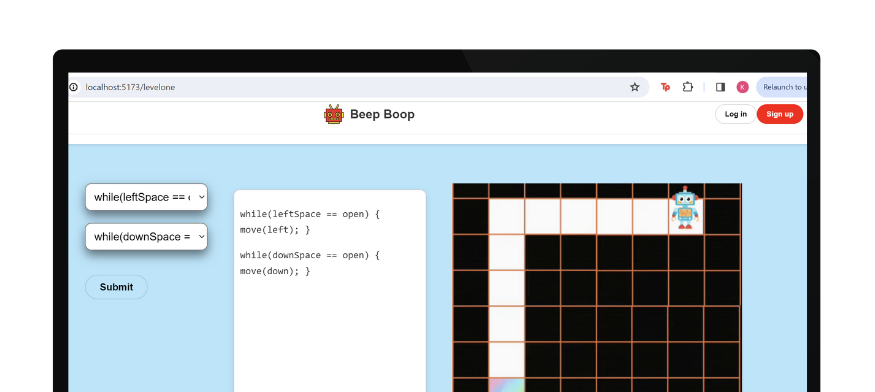This screenshot has height=392, width=875.
Task: Bookmark page with the star icon
Action: (634, 87)
